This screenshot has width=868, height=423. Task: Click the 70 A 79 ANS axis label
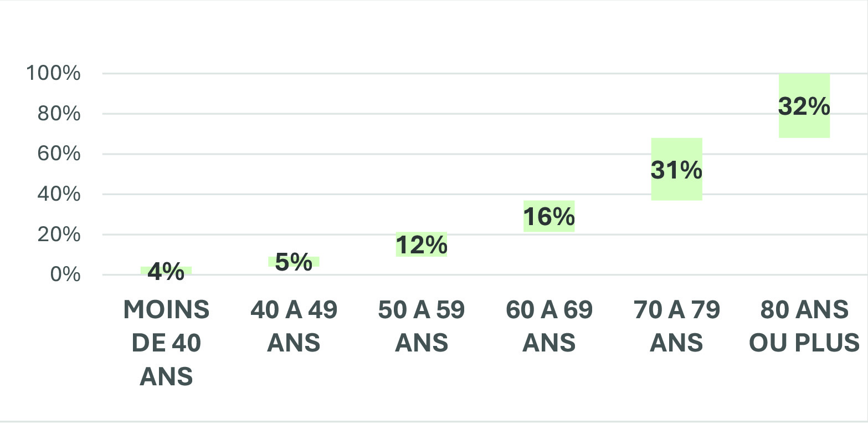click(x=676, y=327)
